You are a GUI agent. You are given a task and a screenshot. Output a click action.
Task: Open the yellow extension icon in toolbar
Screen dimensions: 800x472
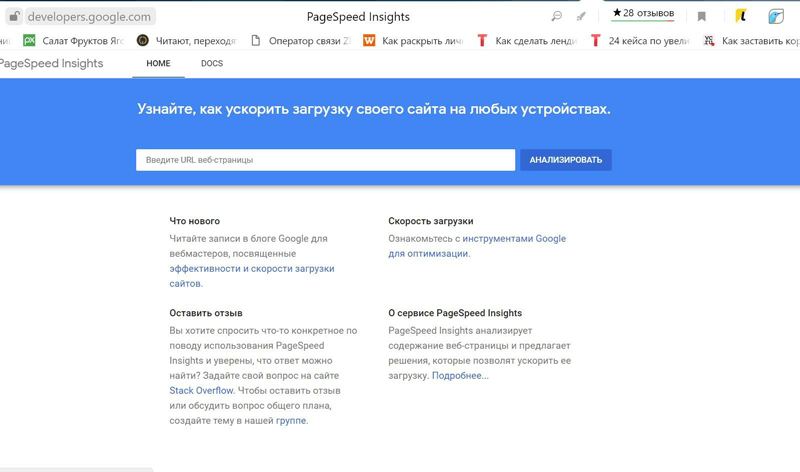(741, 16)
